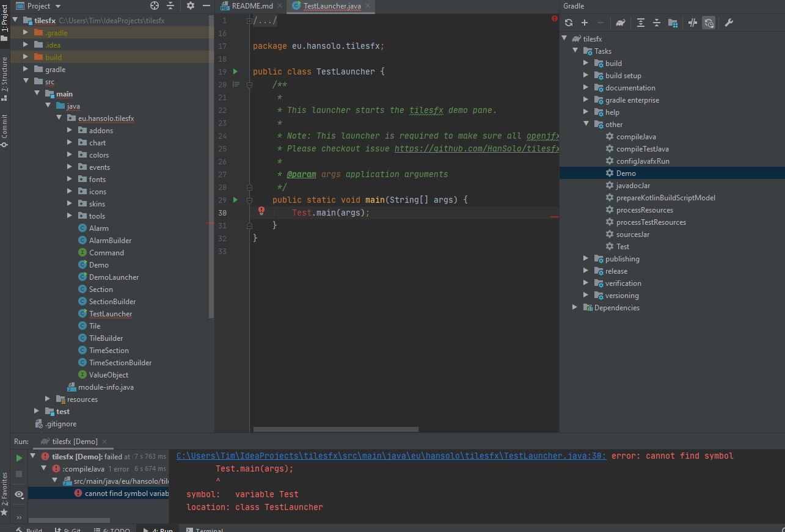This screenshot has width=785, height=532.
Task: Toggle the Gradle reload-with-clock toolbar button
Action: click(709, 23)
